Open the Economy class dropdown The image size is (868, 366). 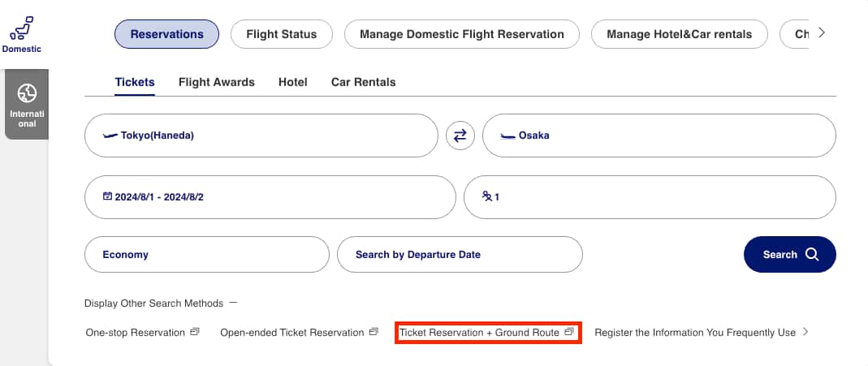[206, 255]
